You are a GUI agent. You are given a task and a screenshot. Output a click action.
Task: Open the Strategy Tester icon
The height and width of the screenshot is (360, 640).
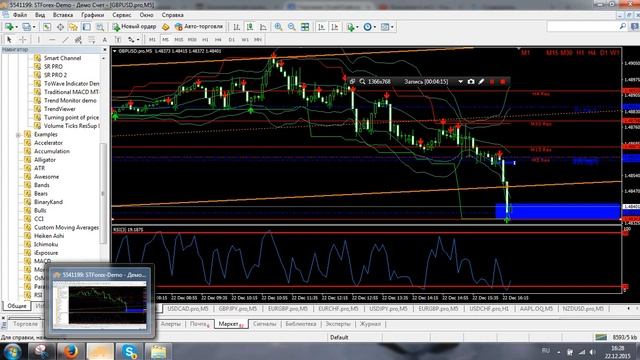tap(100, 27)
